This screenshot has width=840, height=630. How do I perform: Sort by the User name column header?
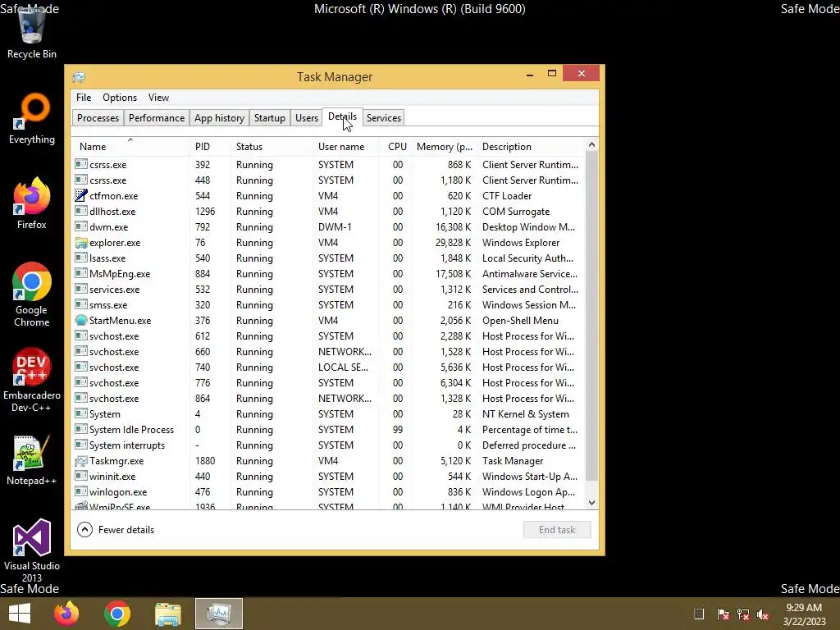coord(345,147)
